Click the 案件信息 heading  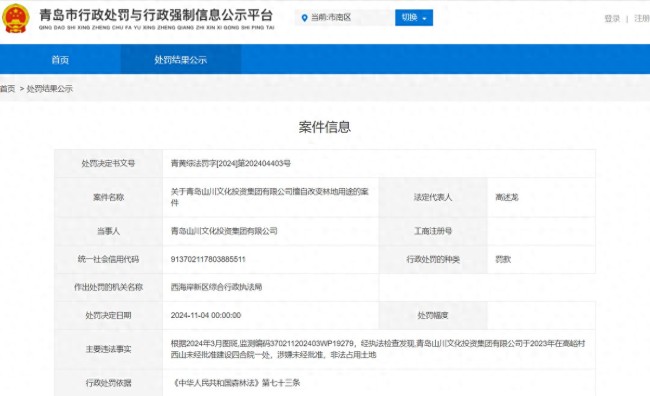click(325, 127)
